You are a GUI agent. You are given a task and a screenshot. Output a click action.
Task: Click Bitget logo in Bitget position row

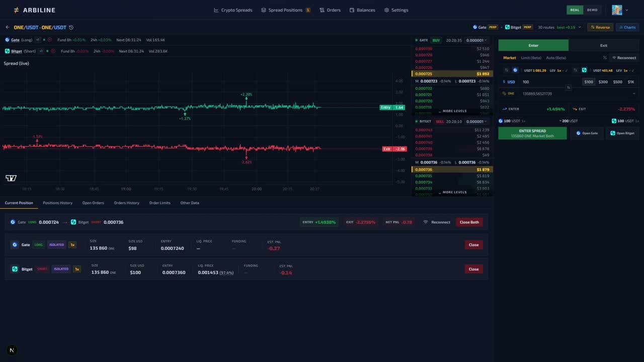tap(15, 269)
